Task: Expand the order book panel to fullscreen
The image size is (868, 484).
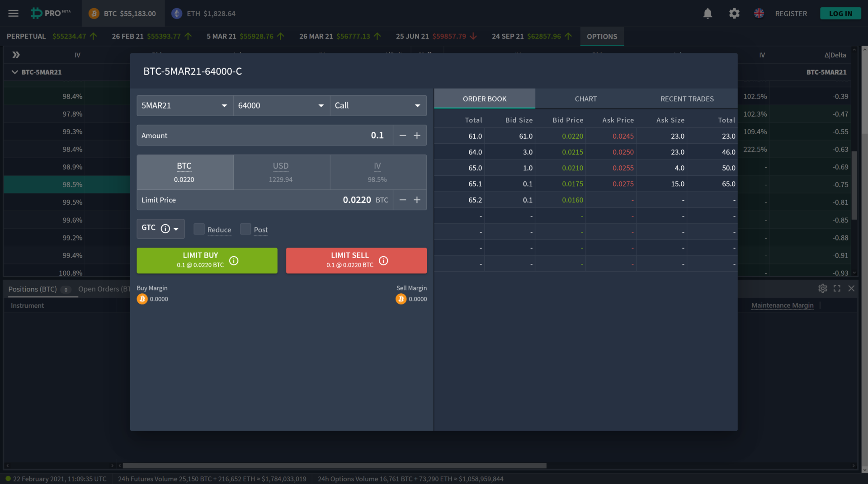Action: [837, 288]
